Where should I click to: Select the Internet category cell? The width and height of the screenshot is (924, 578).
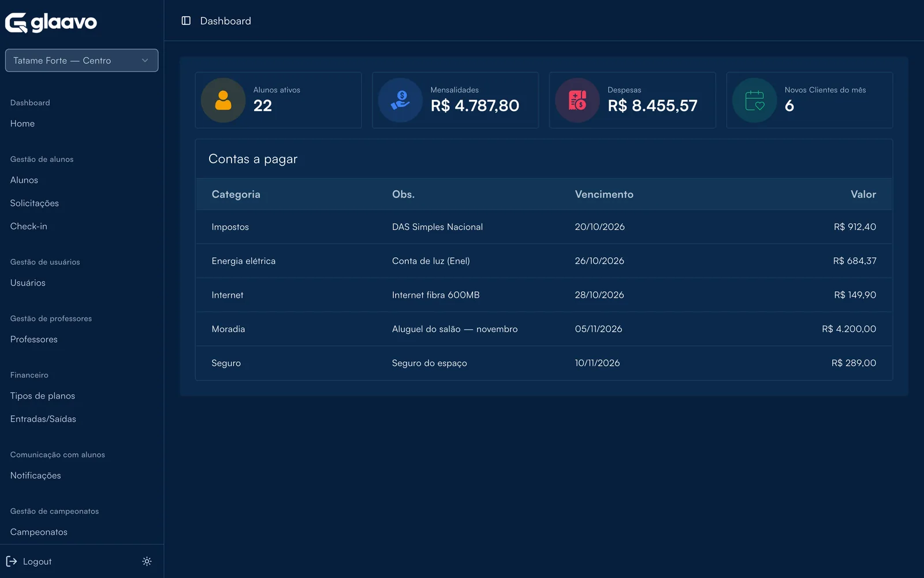228,295
